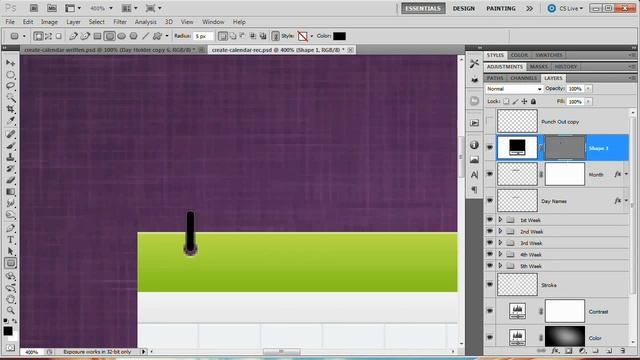Open the Style picker dropdown
Screen dimensions: 640x360
coord(312,36)
